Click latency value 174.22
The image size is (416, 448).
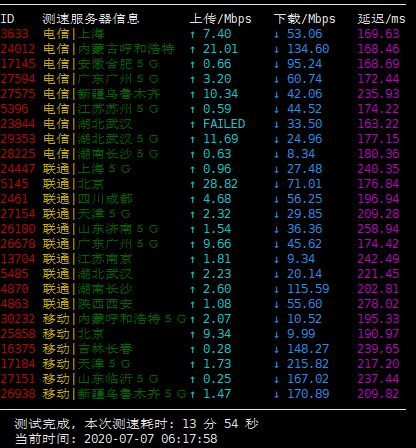(x=378, y=109)
